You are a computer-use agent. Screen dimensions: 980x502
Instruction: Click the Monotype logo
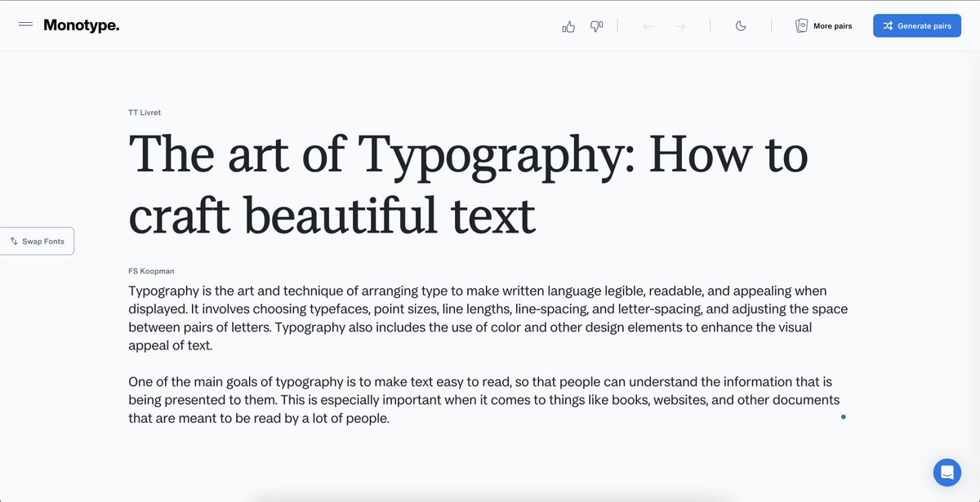(x=81, y=25)
